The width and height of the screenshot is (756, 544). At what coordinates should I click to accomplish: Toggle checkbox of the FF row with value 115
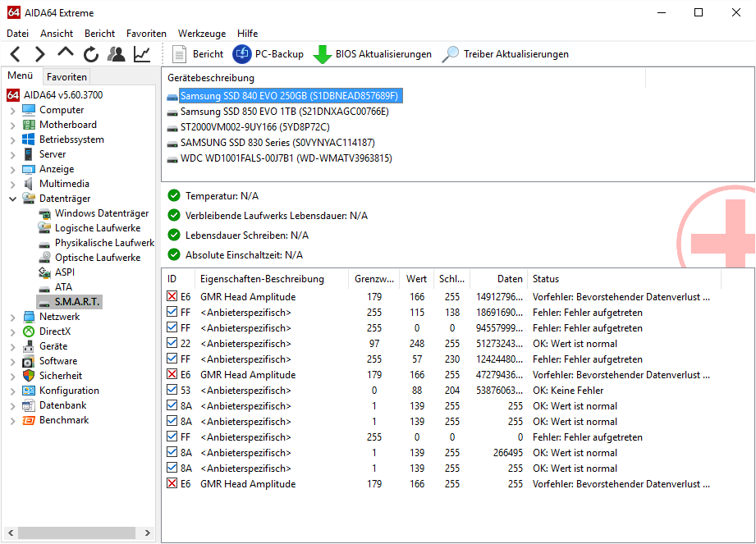click(x=172, y=312)
